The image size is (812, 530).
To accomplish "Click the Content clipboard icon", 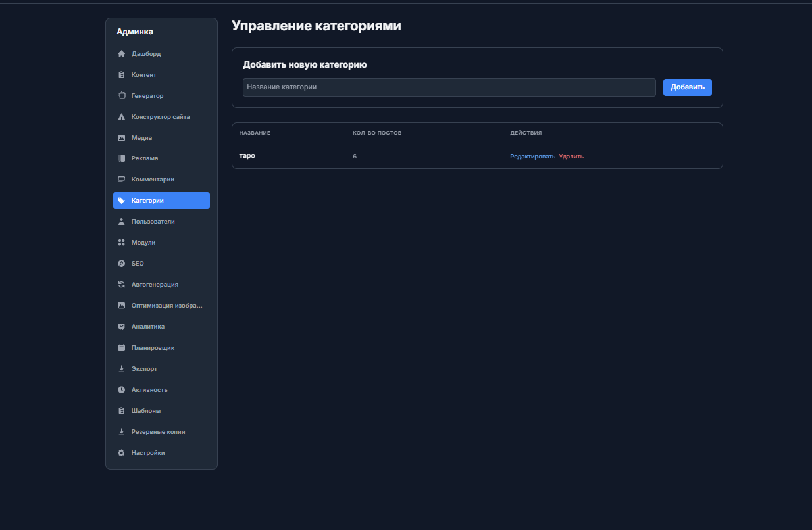I will point(121,75).
